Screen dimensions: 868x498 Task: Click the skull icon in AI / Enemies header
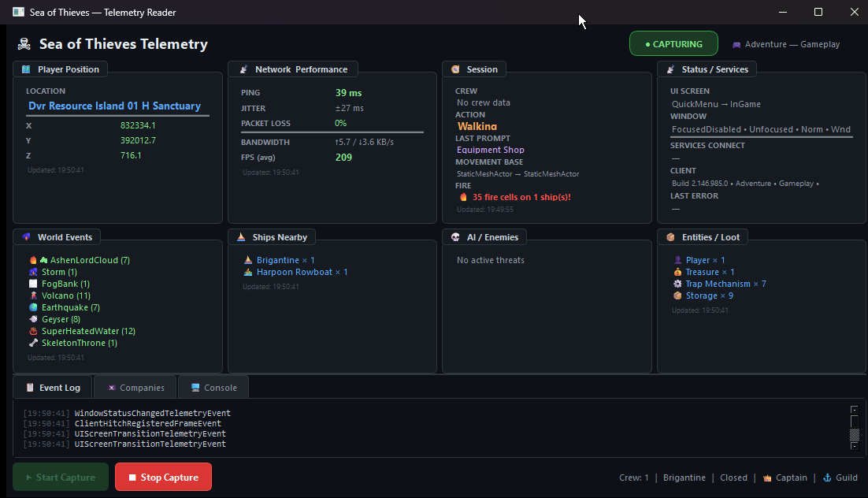pyautogui.click(x=455, y=237)
